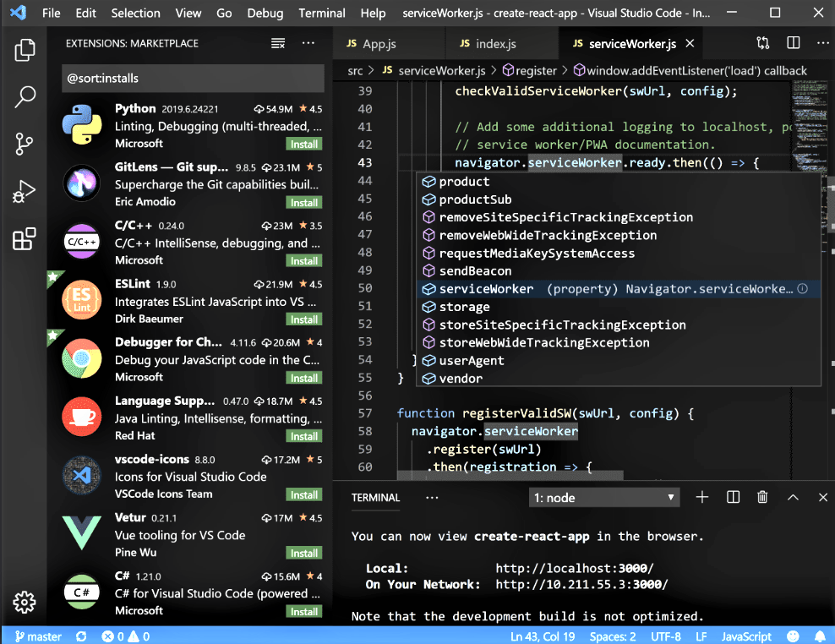Image resolution: width=835 pixels, height=644 pixels.
Task: Open terminal panel ellipsis menu
Action: (432, 498)
